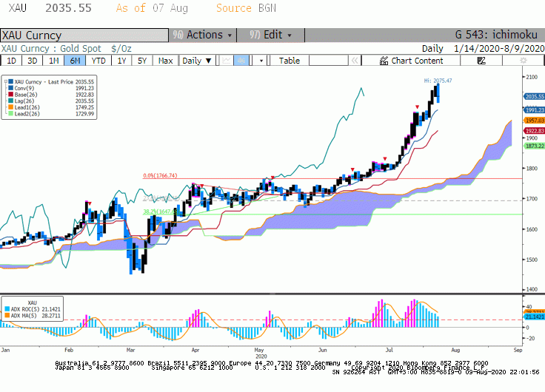This screenshot has height=392, width=545.
Task: Click the Chart Content icon
Action: (384, 61)
